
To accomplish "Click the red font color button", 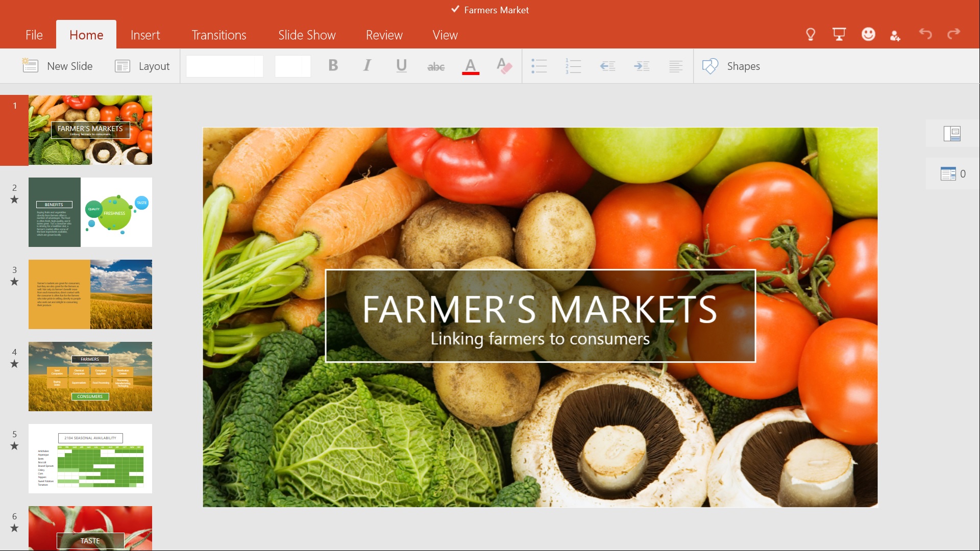I will (x=470, y=66).
